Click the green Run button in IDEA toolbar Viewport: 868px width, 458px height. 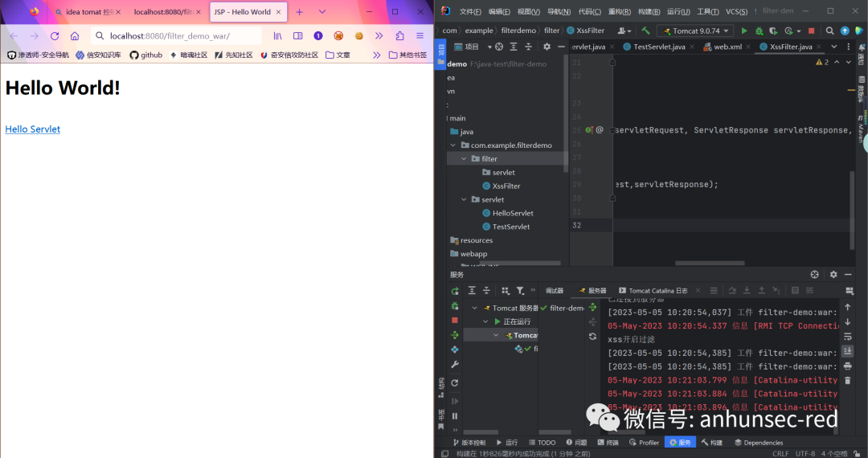tap(744, 31)
